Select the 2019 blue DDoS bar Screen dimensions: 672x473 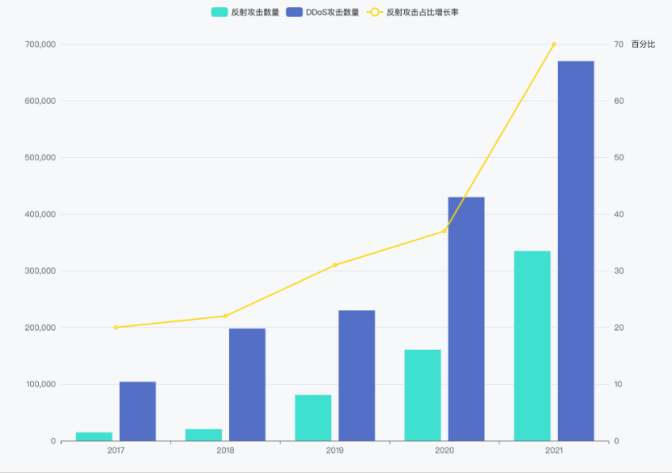click(356, 375)
